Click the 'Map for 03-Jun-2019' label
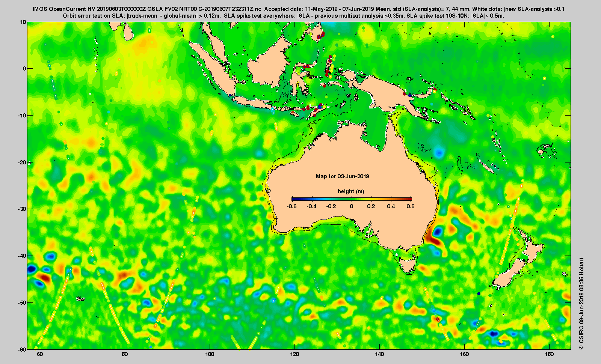Viewport: 601px width, 364px height. pyautogui.click(x=343, y=176)
